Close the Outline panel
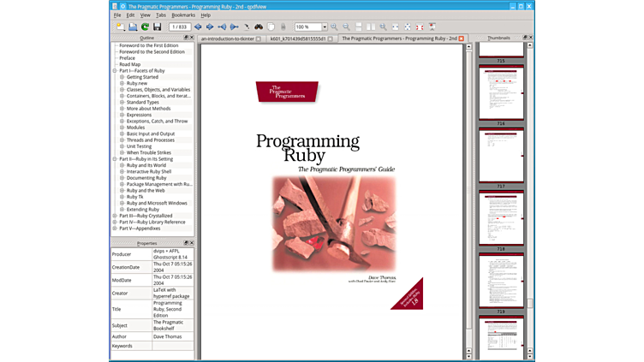 191,38
